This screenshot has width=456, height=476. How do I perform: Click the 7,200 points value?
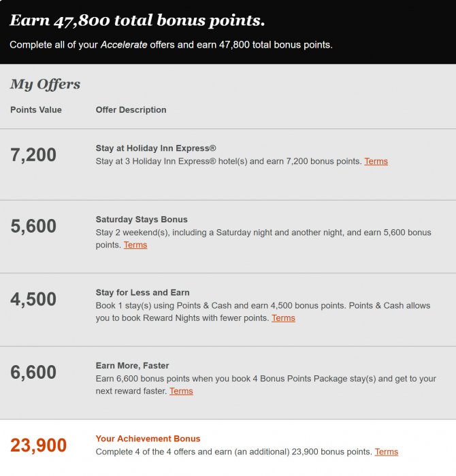coord(33,155)
